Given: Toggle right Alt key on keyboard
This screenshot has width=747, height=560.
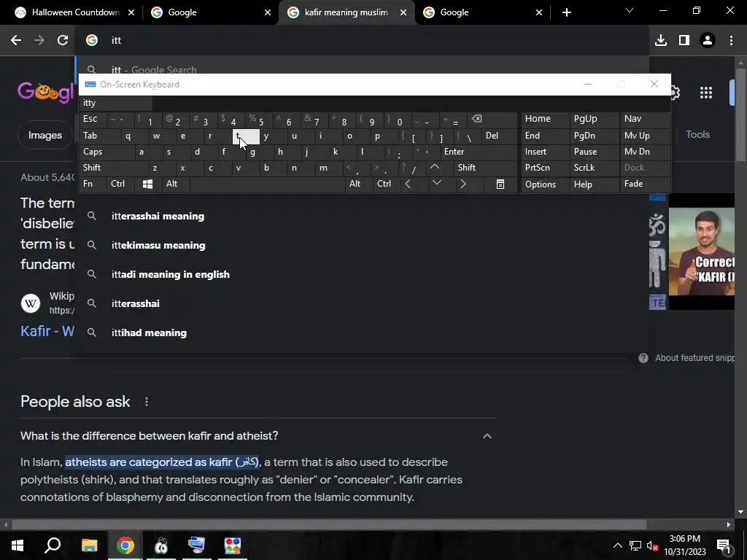Looking at the screenshot, I should [359, 184].
